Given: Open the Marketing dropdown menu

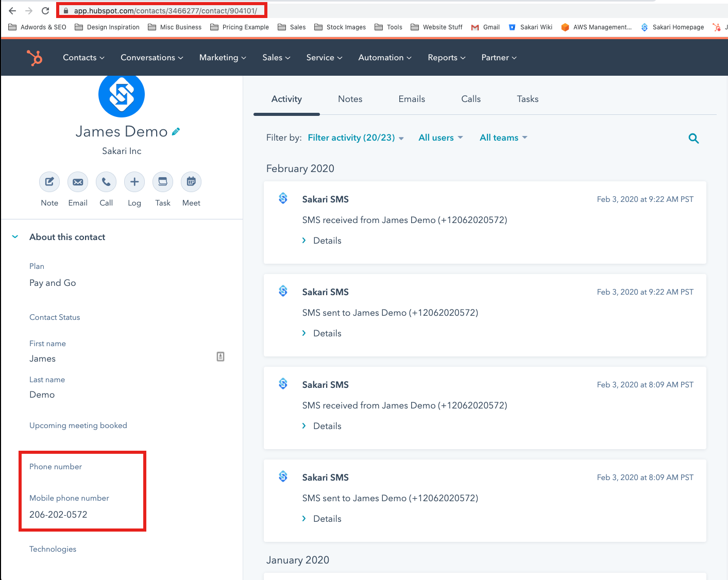Looking at the screenshot, I should tap(223, 58).
